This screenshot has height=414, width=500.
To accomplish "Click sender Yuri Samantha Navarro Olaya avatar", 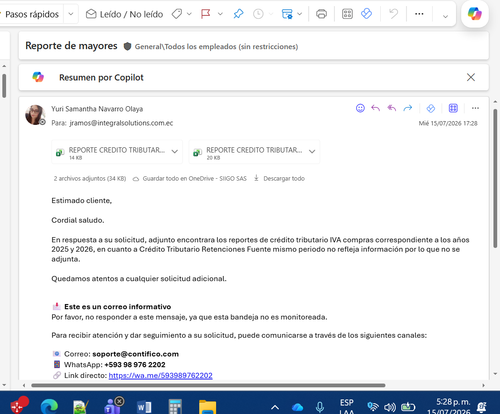I will pos(35,115).
